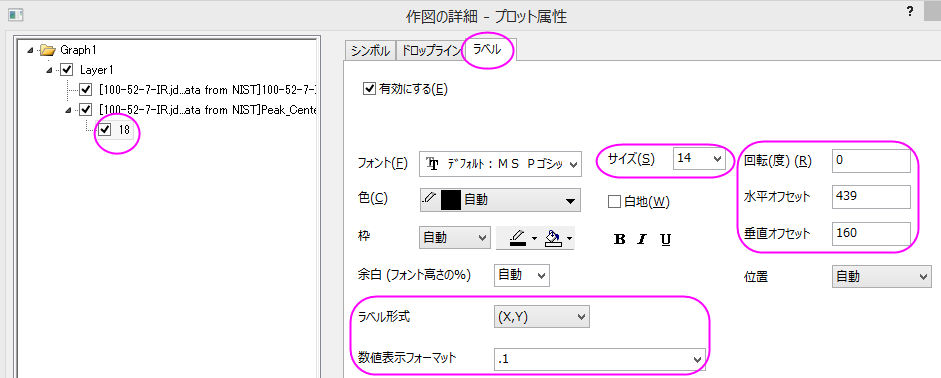Open the 数値表示フォーマット dropdown
Screen dimensions: 941x378
click(x=600, y=359)
